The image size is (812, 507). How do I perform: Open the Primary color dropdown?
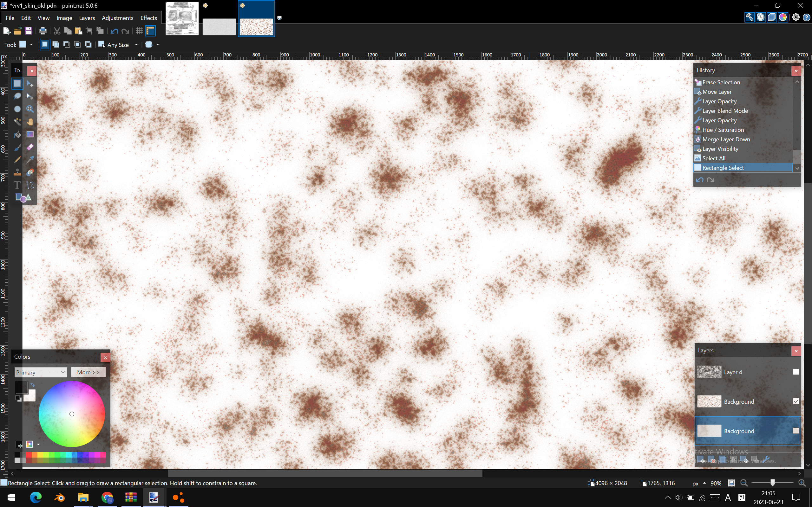click(x=41, y=372)
